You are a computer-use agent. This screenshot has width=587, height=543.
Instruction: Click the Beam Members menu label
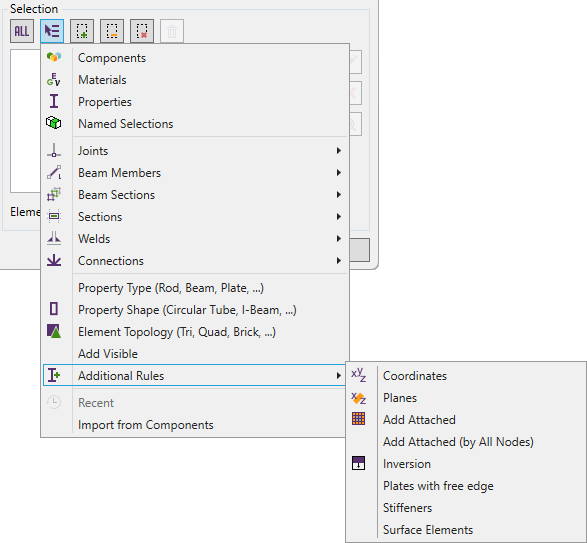point(119,173)
